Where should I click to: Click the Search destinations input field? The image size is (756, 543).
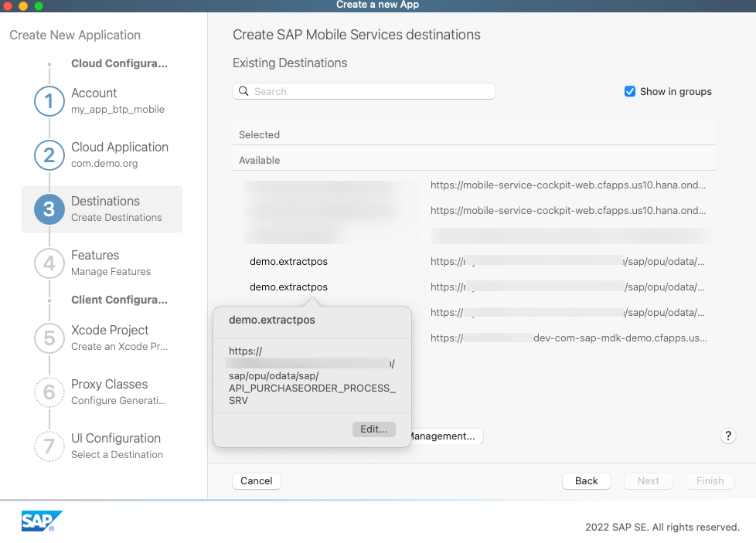coord(364,91)
